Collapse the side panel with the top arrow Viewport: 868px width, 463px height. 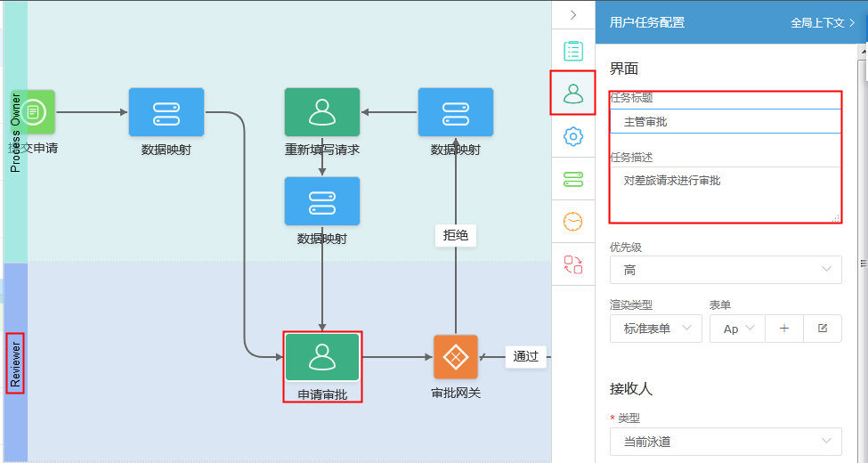pos(573,15)
